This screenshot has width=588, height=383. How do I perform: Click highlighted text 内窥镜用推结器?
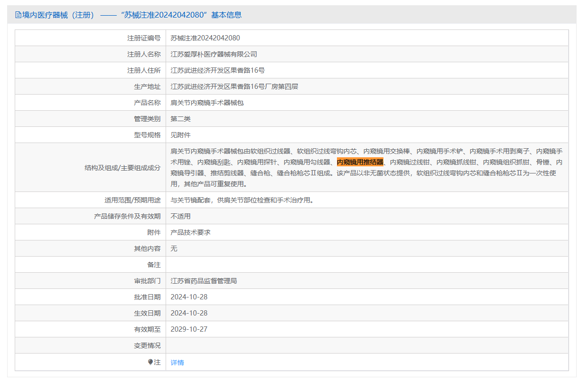360,162
